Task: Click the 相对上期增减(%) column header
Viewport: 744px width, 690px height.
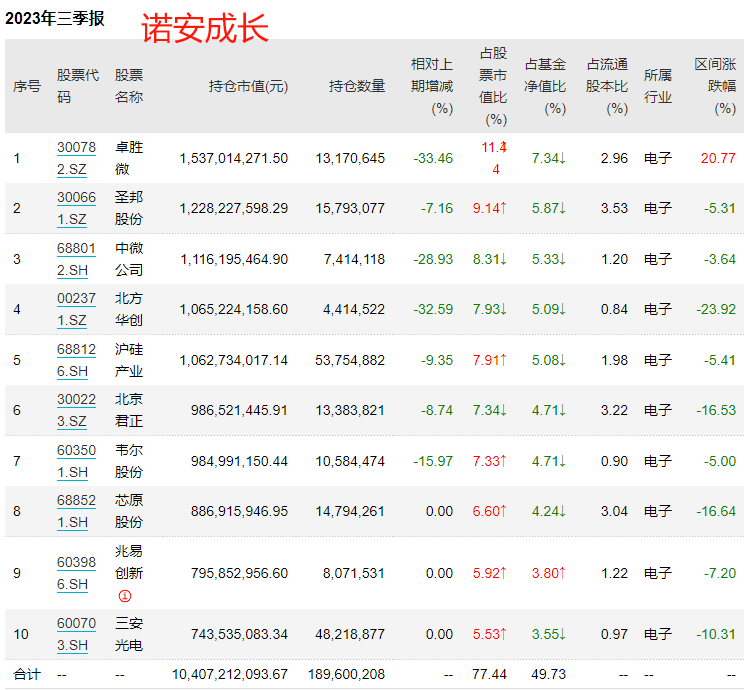Action: (x=432, y=86)
